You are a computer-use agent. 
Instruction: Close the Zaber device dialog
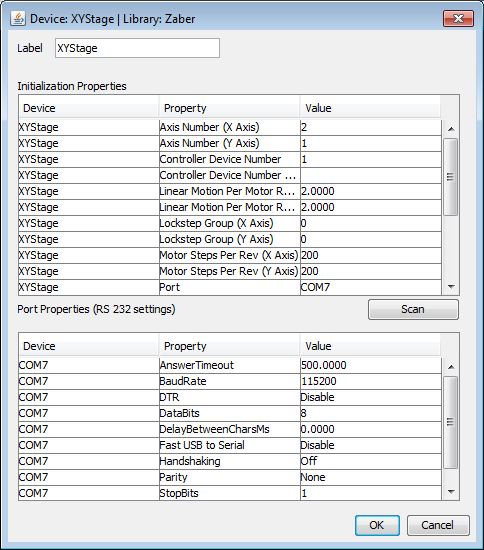458,18
